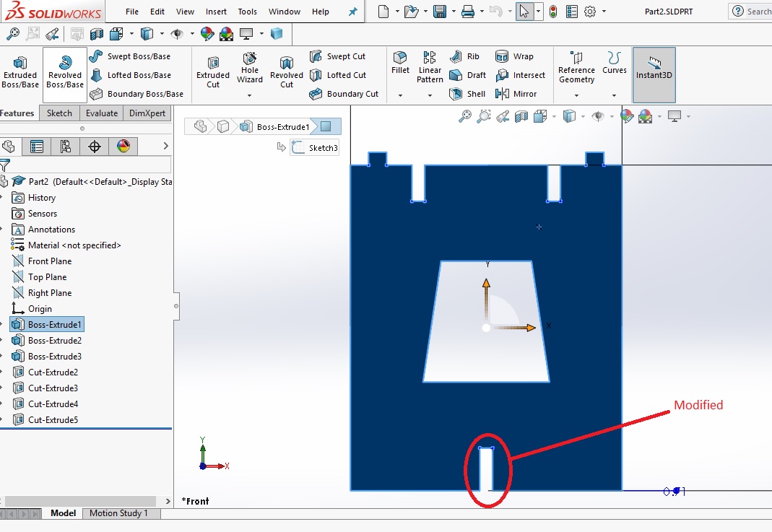Screen dimensions: 772x532
Task: Use the Mirror tool
Action: pyautogui.click(x=516, y=94)
